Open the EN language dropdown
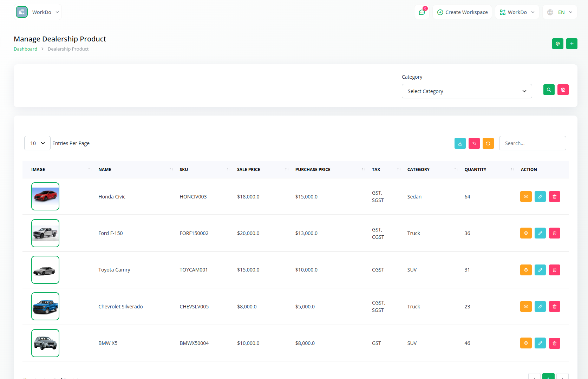The image size is (588, 379). click(560, 12)
